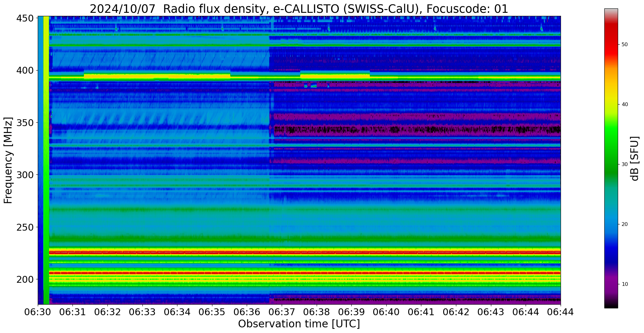Click the 06:40 time tick label
644x333 pixels.
click(386, 312)
